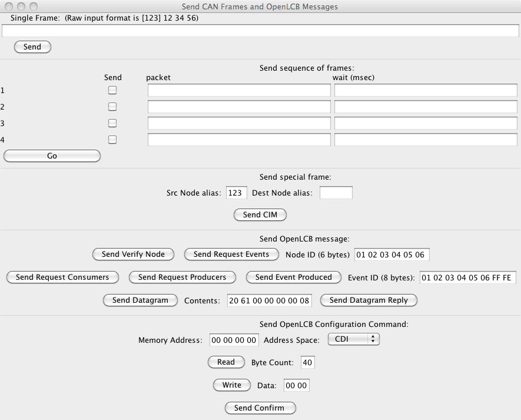Focus the Single Frame raw input field

coord(260,31)
